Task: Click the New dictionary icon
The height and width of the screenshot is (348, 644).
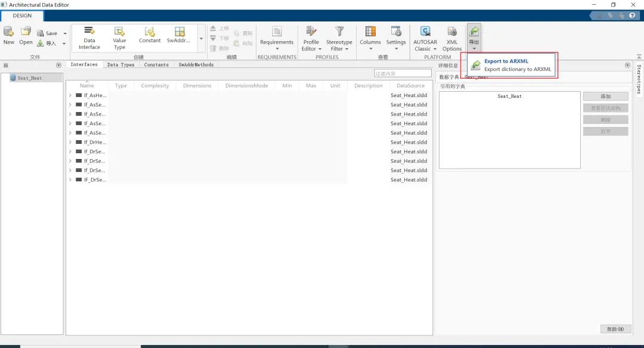Action: 8,35
